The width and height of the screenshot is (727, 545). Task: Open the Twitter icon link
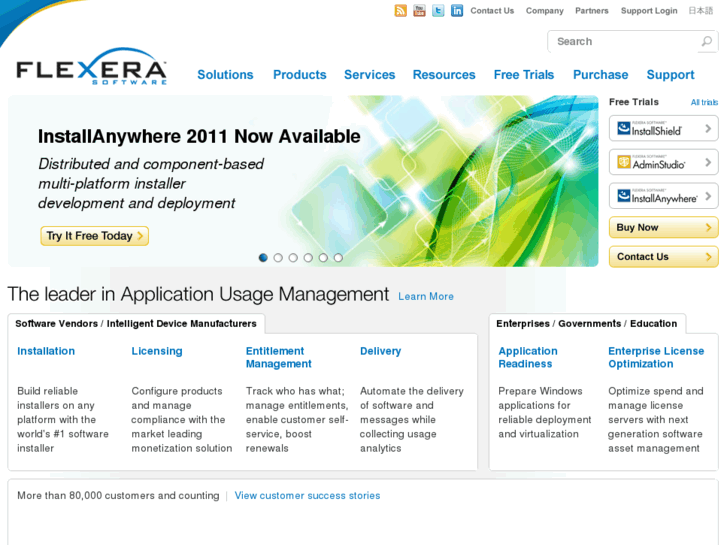coord(438,10)
